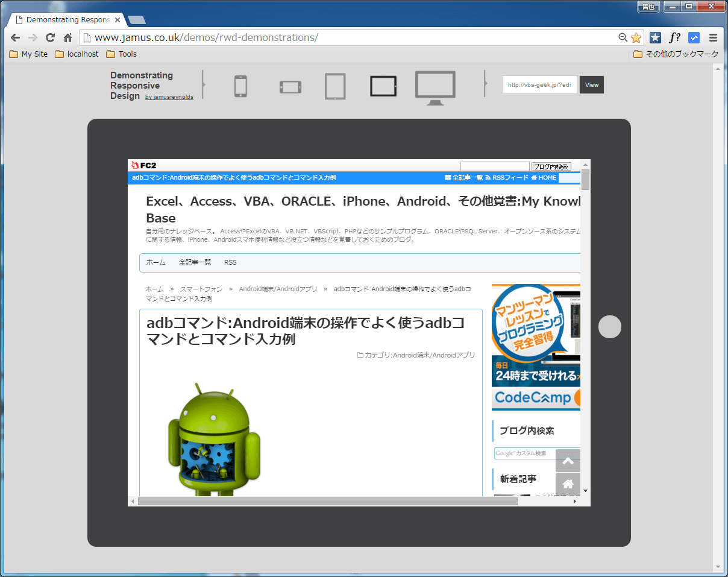Select the portrait tablet preview icon
The image size is (728, 577).
pyautogui.click(x=335, y=86)
